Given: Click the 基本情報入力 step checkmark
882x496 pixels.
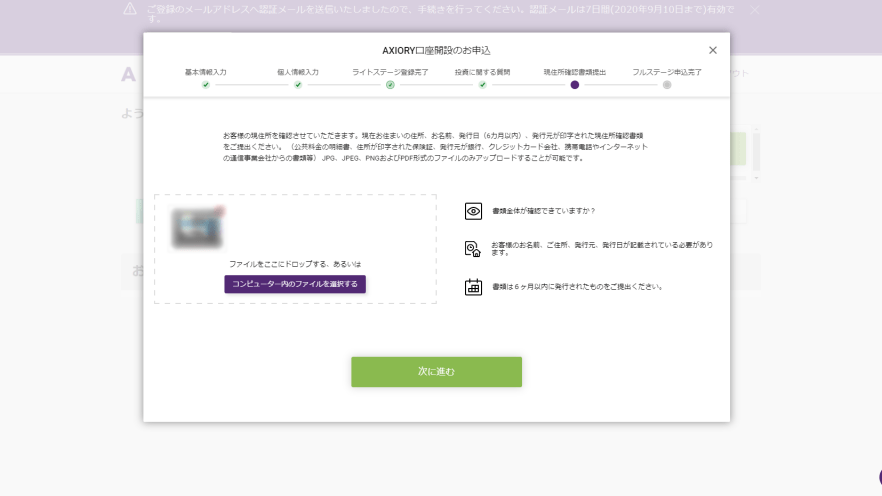Looking at the screenshot, I should pos(206,85).
